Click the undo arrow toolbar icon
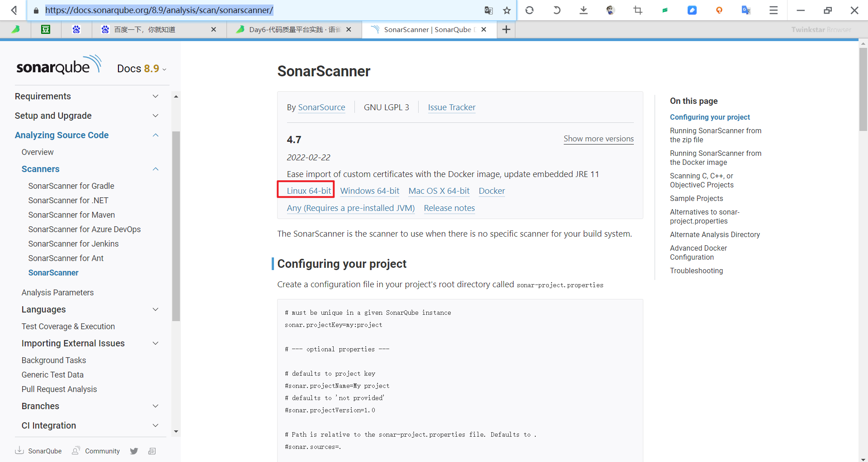 point(557,10)
